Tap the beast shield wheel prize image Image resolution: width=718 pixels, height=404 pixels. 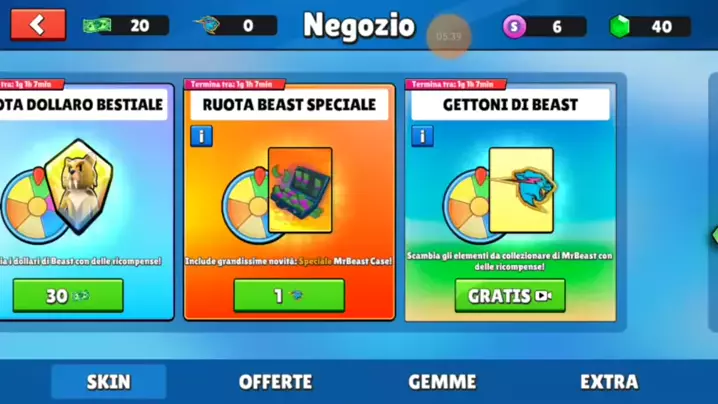click(x=79, y=187)
